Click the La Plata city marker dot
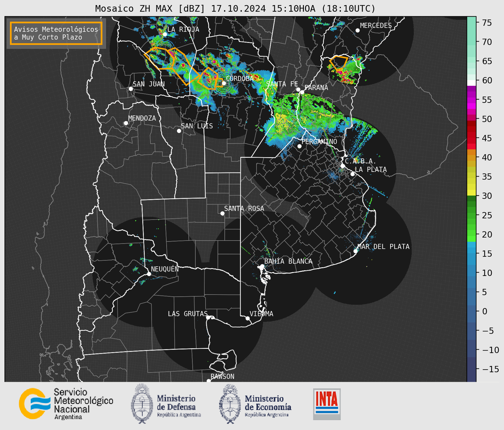 tap(353, 174)
